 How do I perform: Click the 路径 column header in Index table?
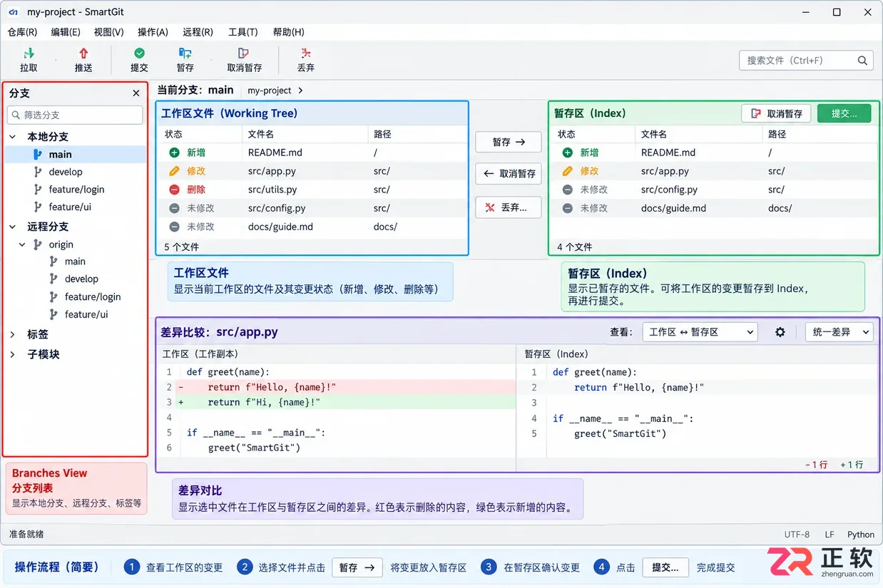tap(777, 134)
